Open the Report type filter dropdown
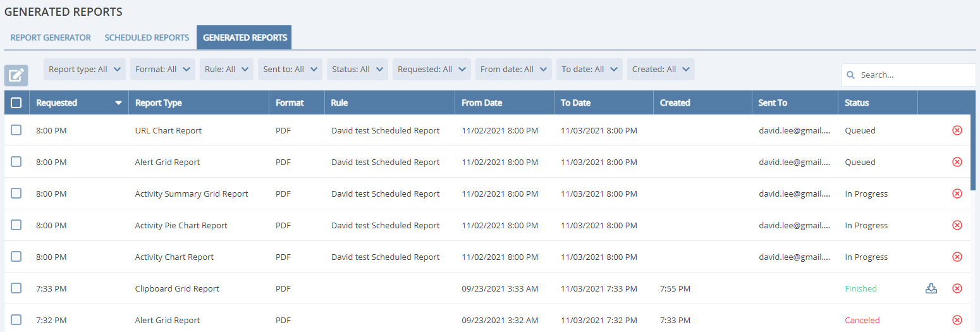The width and height of the screenshot is (980, 332). tap(85, 70)
